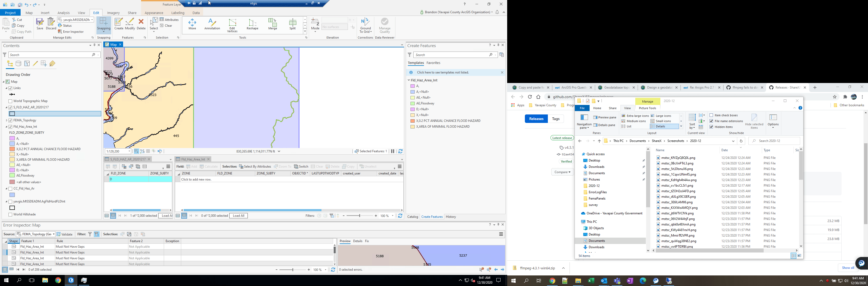Select the Edit Vertices tool
The image size is (868, 286).
[232, 24]
